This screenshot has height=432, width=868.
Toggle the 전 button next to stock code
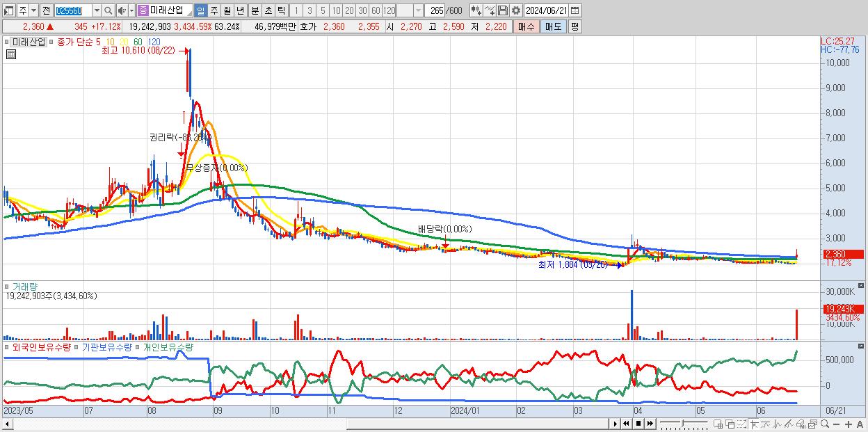[46, 10]
